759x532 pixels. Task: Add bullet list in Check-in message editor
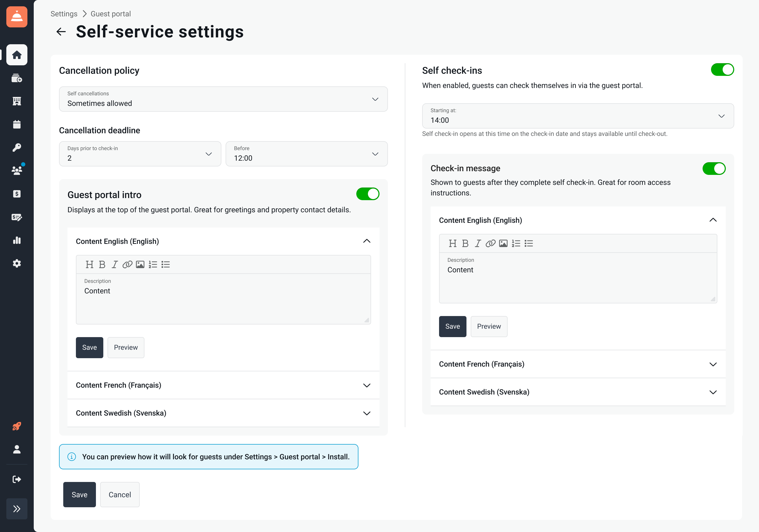tap(529, 244)
